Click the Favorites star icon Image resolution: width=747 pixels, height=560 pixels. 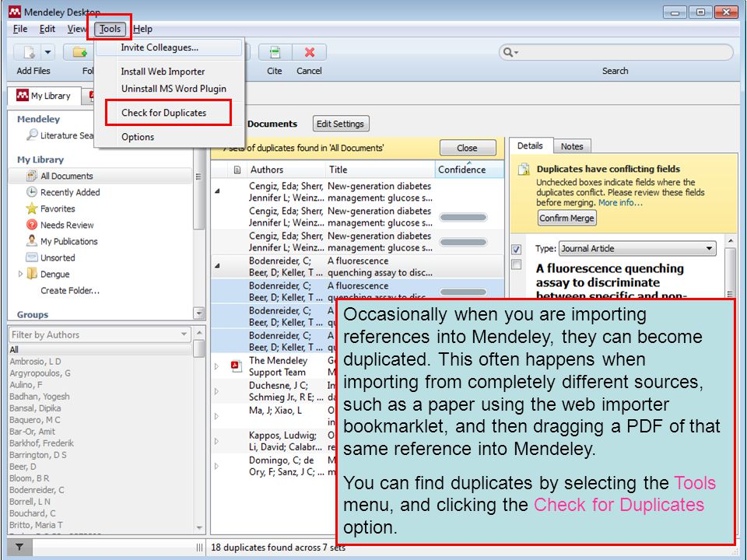[x=31, y=208]
